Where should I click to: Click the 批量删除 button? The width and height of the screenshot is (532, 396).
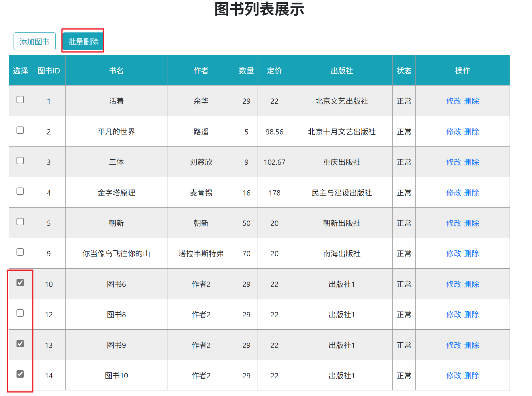click(x=83, y=41)
